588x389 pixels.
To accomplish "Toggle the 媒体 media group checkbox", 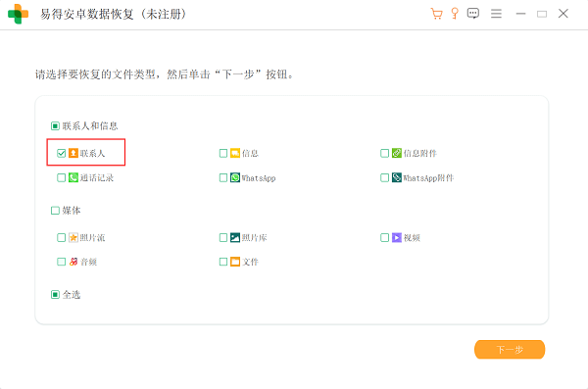I will pos(55,211).
